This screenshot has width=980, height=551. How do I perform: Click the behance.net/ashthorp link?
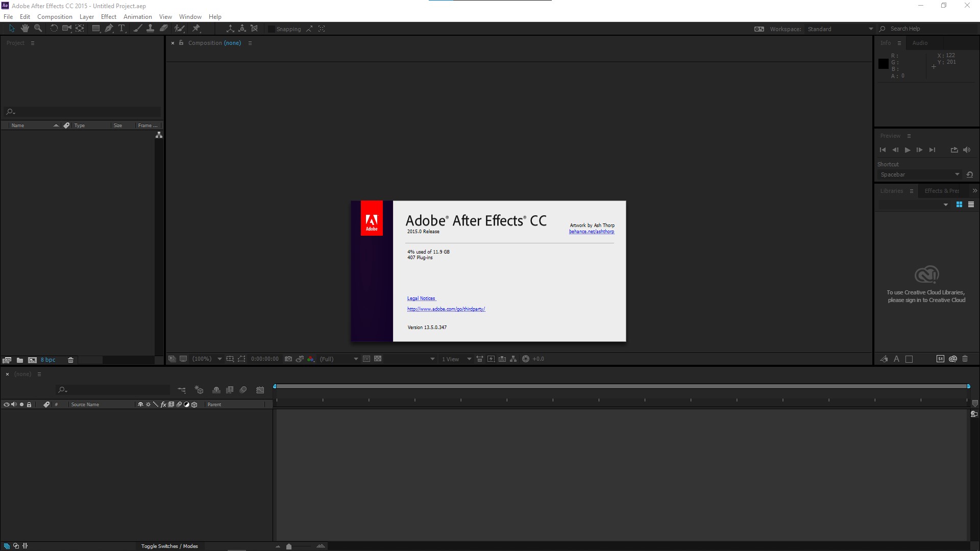592,232
